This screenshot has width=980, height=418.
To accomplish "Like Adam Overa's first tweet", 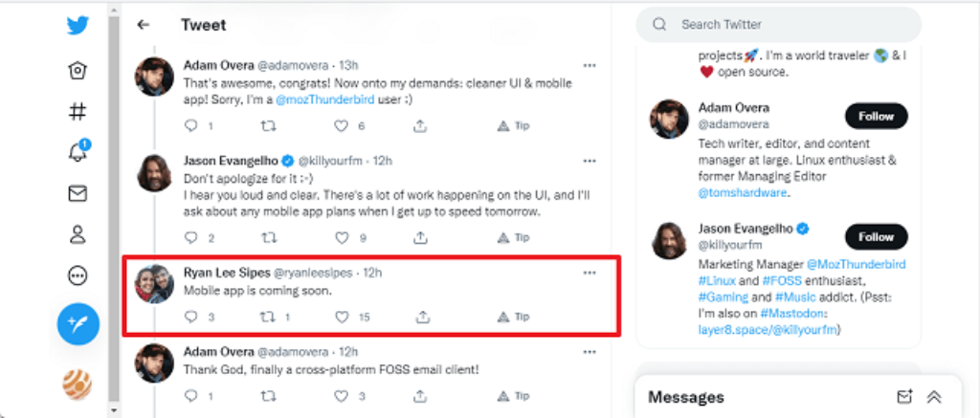I will tap(342, 126).
